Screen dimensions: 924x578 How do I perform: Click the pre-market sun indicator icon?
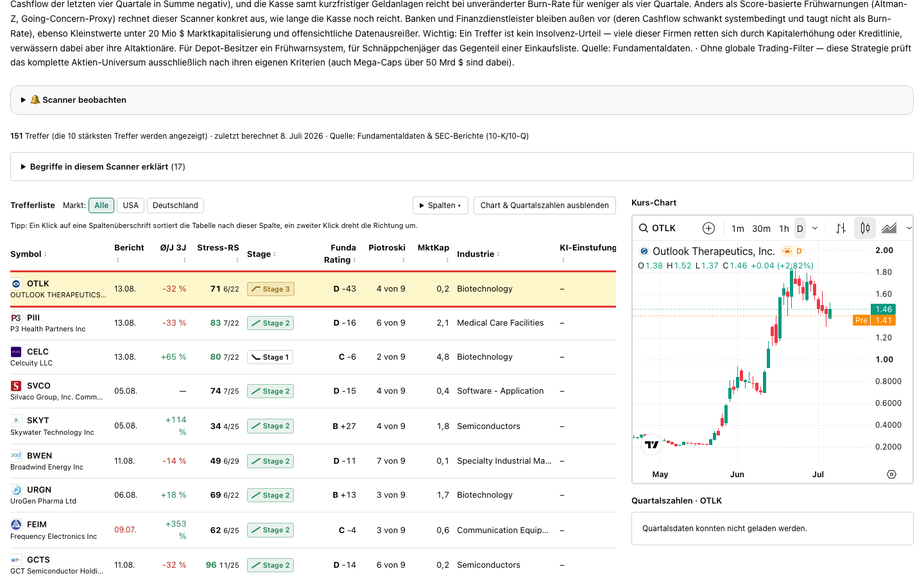(787, 251)
